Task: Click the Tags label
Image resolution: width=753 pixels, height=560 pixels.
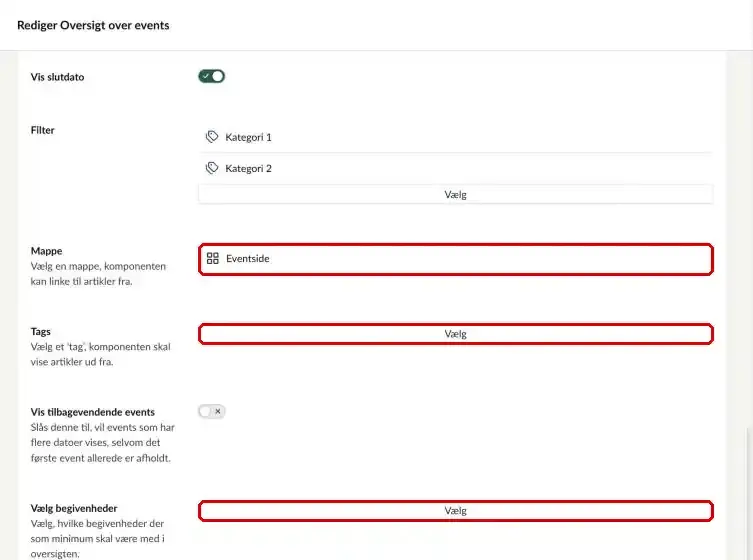Action: click(40, 331)
